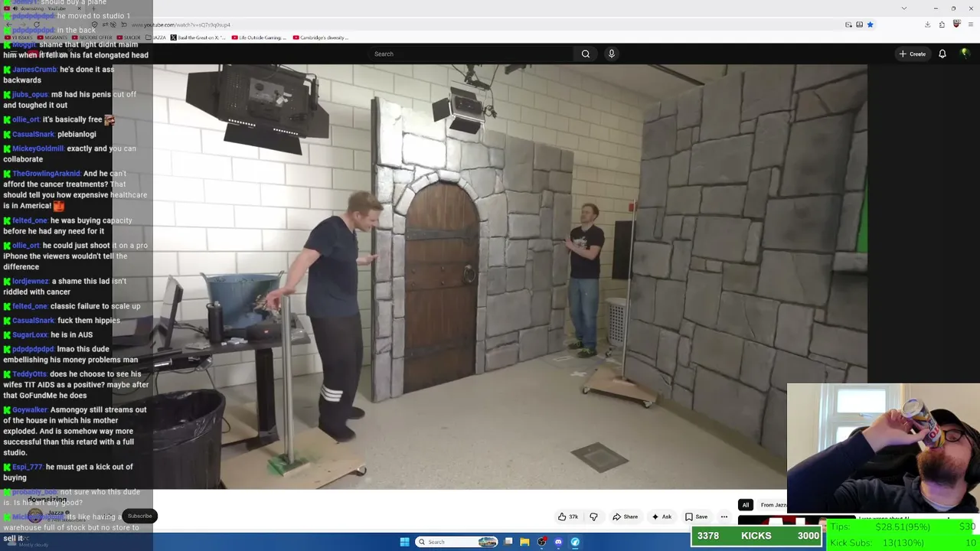Open the Ask AI assistant button

tap(661, 517)
